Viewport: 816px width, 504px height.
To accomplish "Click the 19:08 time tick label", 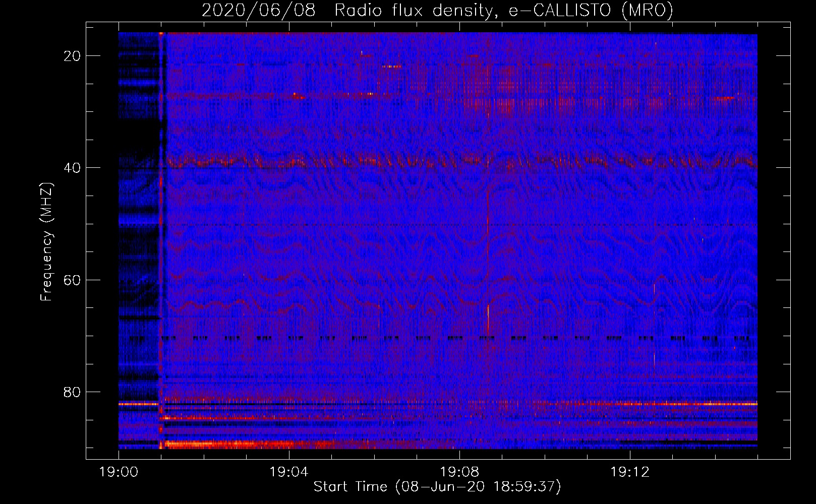I will click(x=459, y=472).
